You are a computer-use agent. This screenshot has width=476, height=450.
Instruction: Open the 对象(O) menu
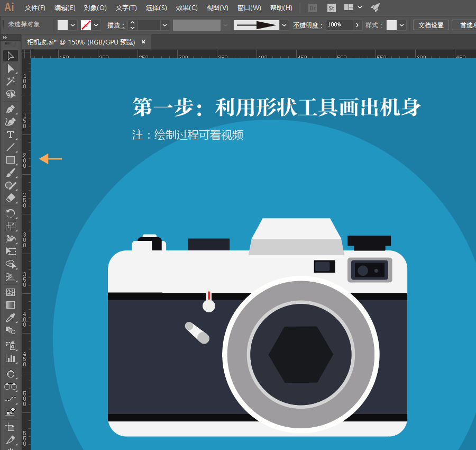pos(95,8)
